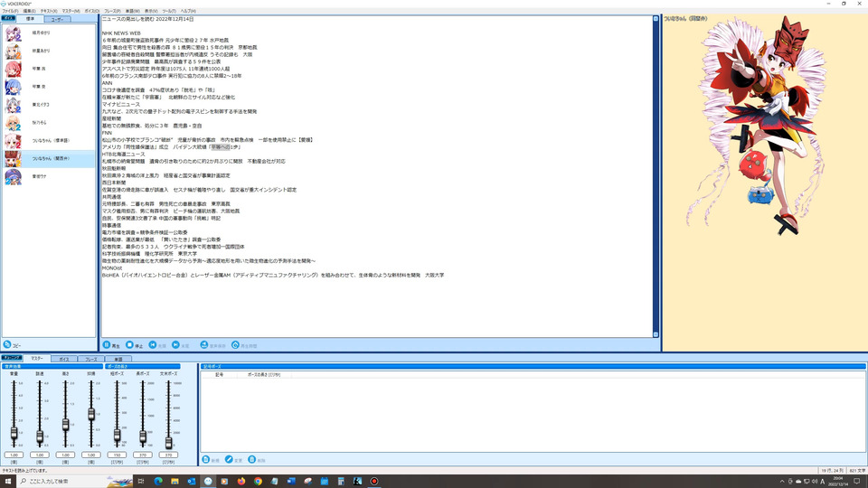Open Task View on the taskbar
Image resolution: width=868 pixels, height=488 pixels.
point(141,481)
